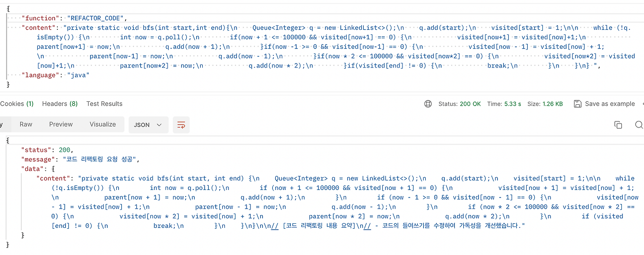644x255 pixels.
Task: Copy the response body with copy icon
Action: point(618,124)
